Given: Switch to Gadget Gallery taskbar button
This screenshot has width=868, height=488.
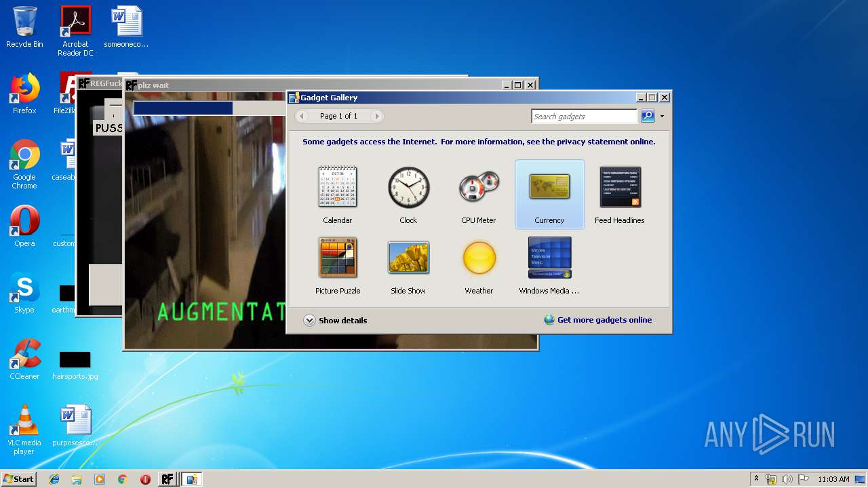Looking at the screenshot, I should (x=192, y=479).
